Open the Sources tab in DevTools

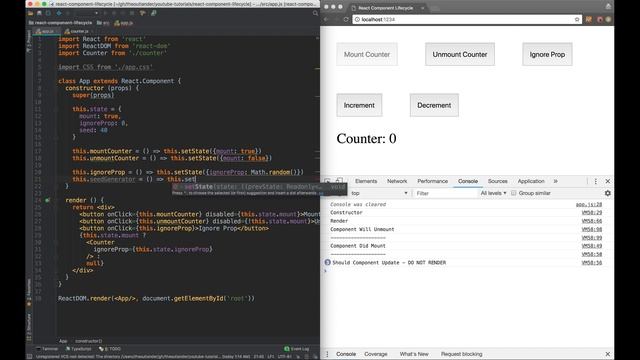pyautogui.click(x=498, y=181)
